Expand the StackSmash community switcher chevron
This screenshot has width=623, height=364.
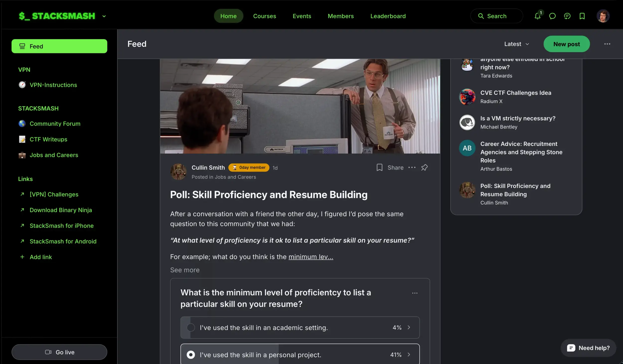104,16
